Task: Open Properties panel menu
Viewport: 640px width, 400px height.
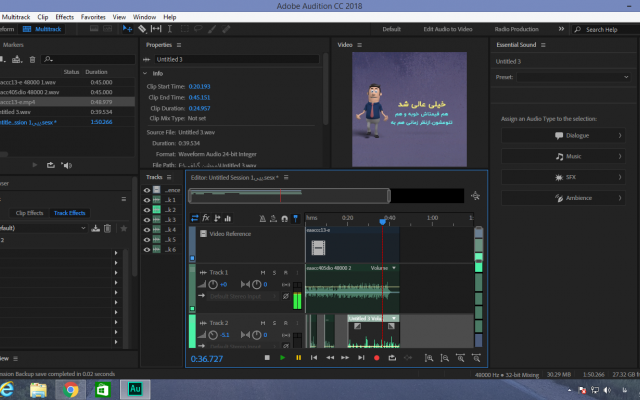Action: 179,45
